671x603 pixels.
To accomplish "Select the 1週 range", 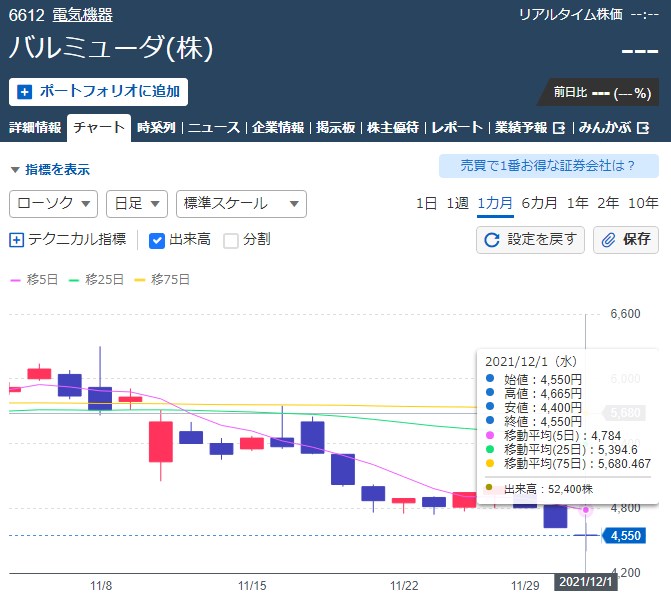I will pyautogui.click(x=457, y=203).
